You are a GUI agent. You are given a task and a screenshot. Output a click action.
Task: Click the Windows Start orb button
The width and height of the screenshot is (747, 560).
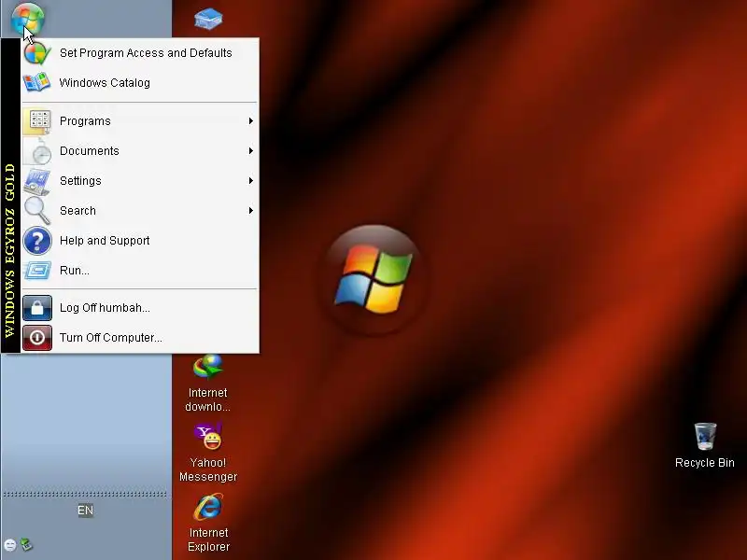[x=27, y=18]
